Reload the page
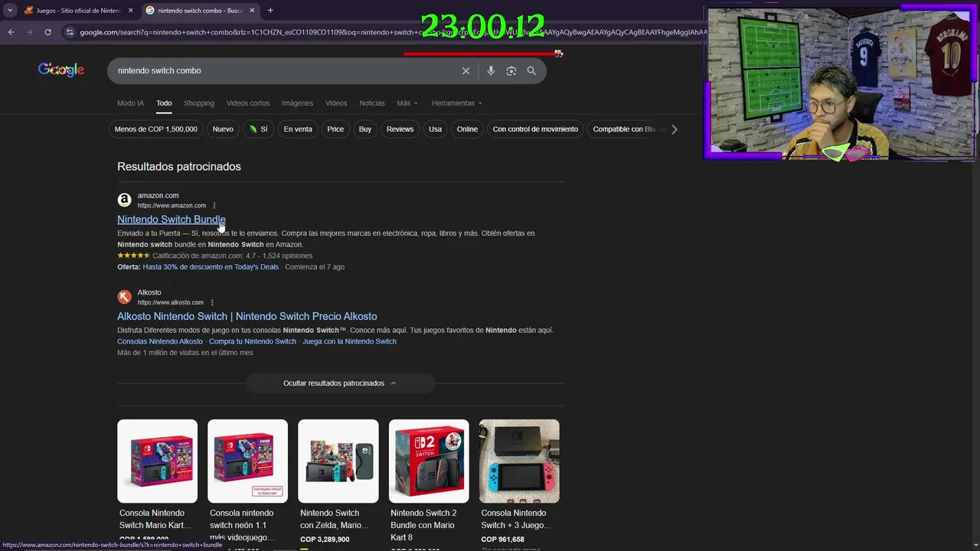The image size is (980, 551). pos(47,32)
